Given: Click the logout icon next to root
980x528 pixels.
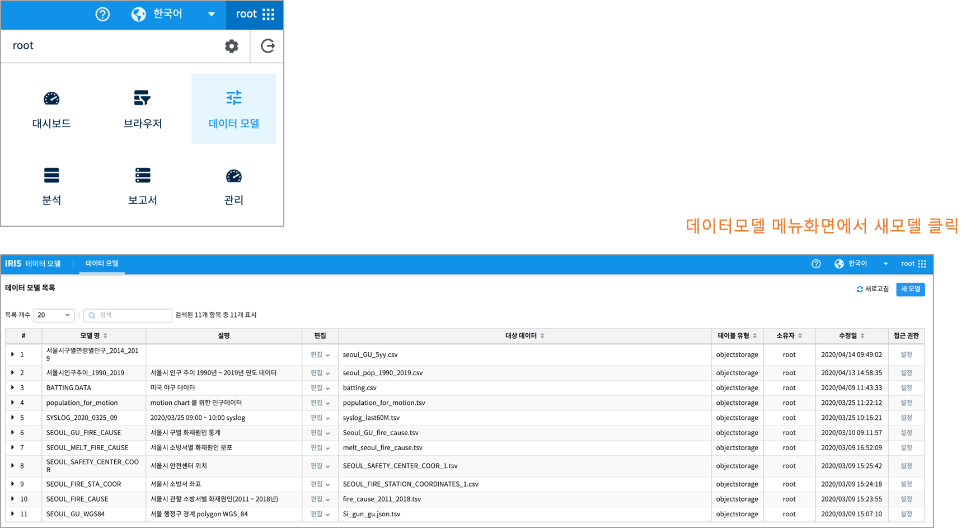Looking at the screenshot, I should pos(268,46).
